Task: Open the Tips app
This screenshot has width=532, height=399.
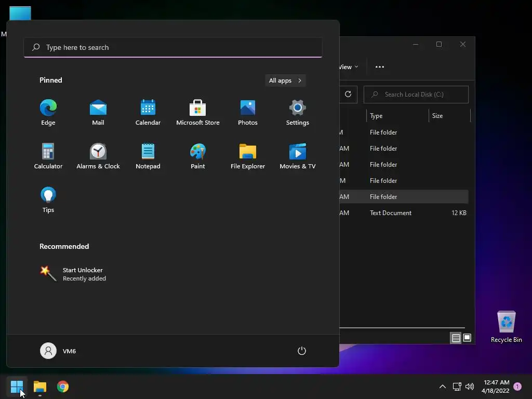Action: pos(48,200)
